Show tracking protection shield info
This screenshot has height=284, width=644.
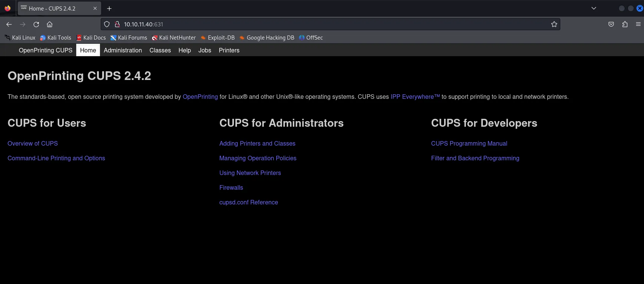pyautogui.click(x=107, y=25)
